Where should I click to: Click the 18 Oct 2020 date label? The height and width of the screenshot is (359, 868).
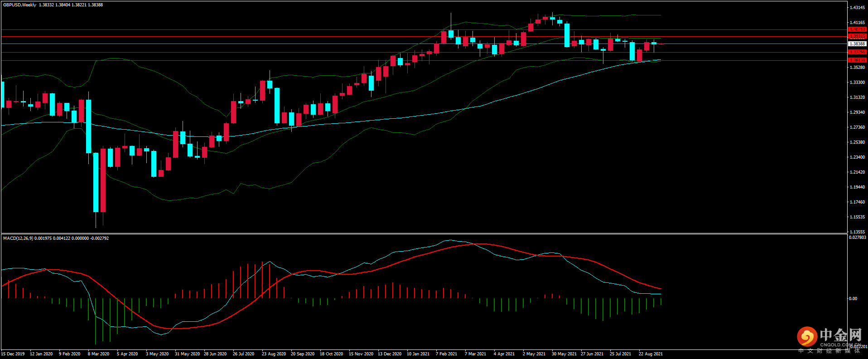point(332,354)
